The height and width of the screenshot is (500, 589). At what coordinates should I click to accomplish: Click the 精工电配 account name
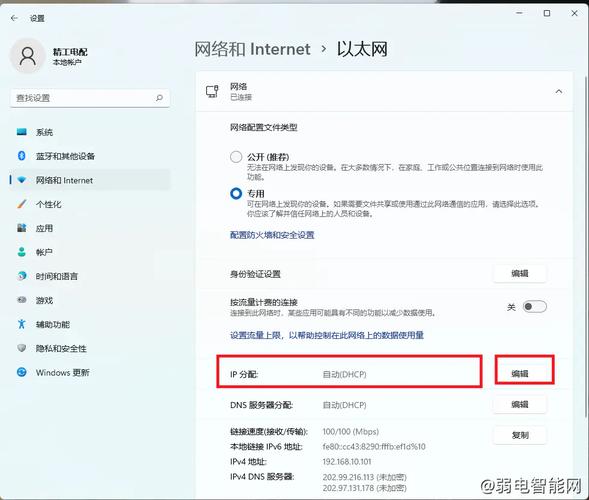pyautogui.click(x=70, y=52)
